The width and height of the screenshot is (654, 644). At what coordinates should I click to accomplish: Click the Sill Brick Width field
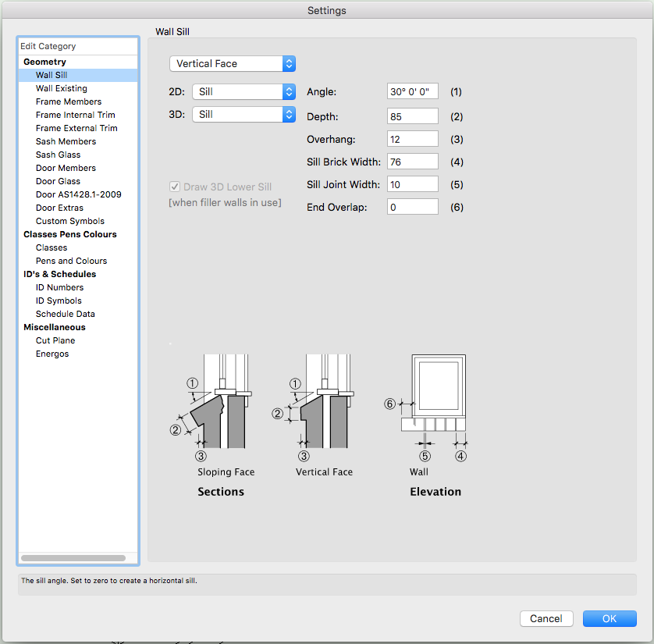pyautogui.click(x=412, y=161)
